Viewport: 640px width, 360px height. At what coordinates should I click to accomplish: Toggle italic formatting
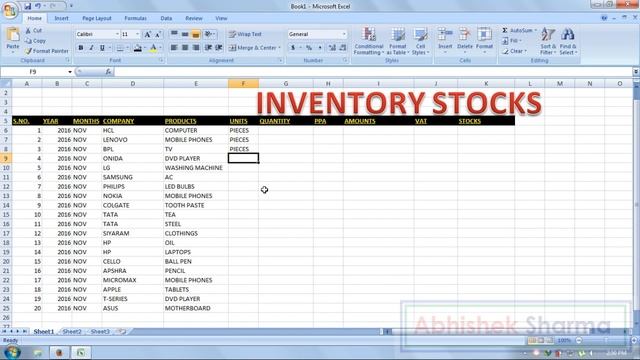[x=91, y=48]
